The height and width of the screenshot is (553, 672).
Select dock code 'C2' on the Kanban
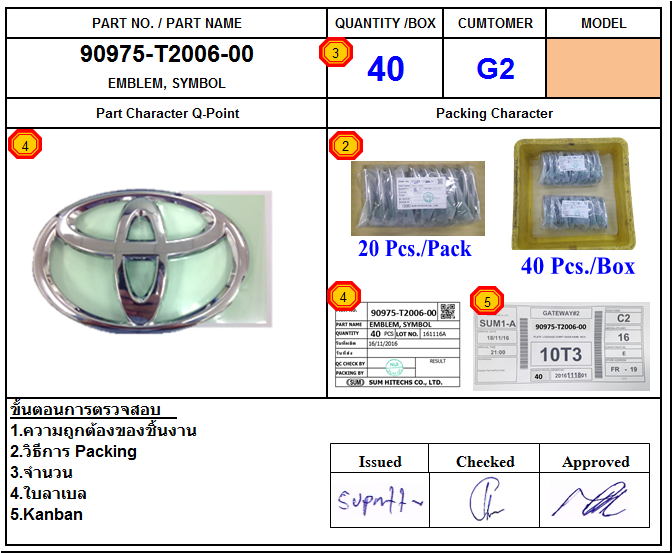(623, 318)
